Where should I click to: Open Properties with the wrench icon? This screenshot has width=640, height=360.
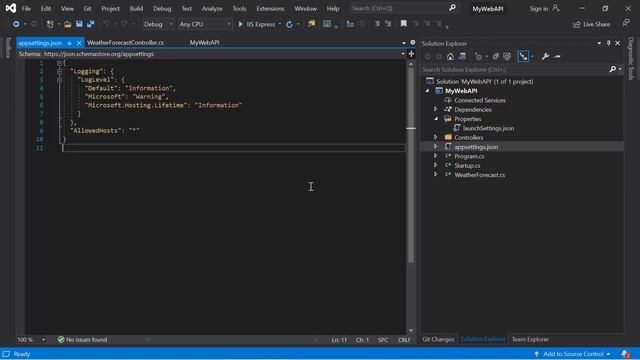point(545,56)
